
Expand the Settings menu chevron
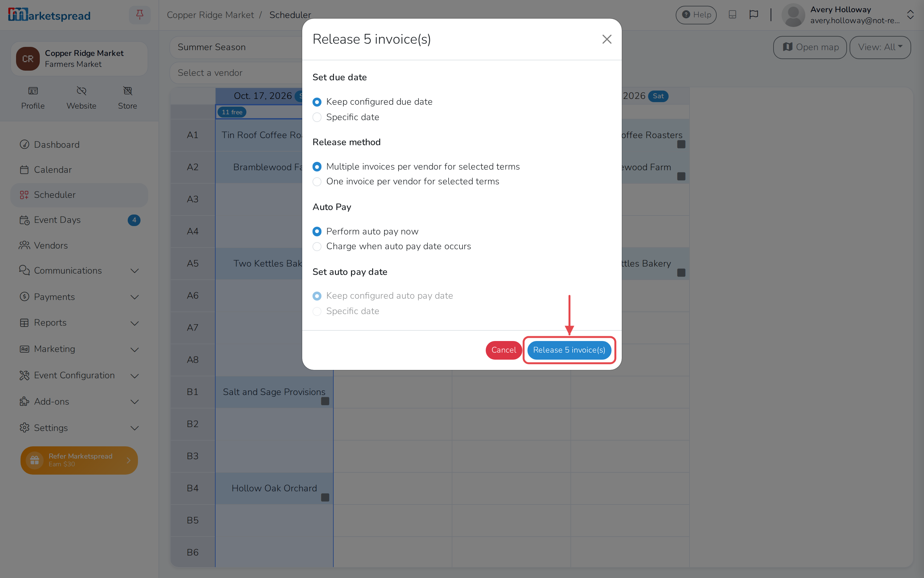[x=134, y=428]
